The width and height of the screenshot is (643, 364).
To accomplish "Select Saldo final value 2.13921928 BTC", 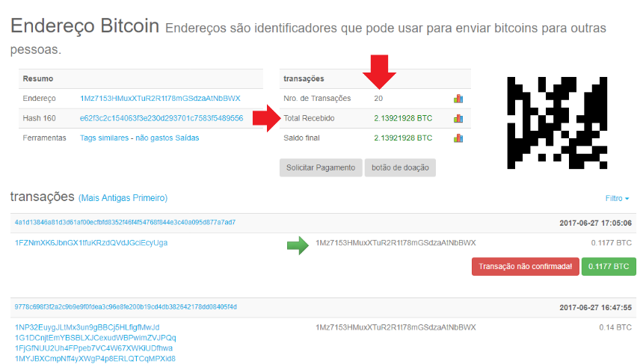I will pyautogui.click(x=403, y=138).
